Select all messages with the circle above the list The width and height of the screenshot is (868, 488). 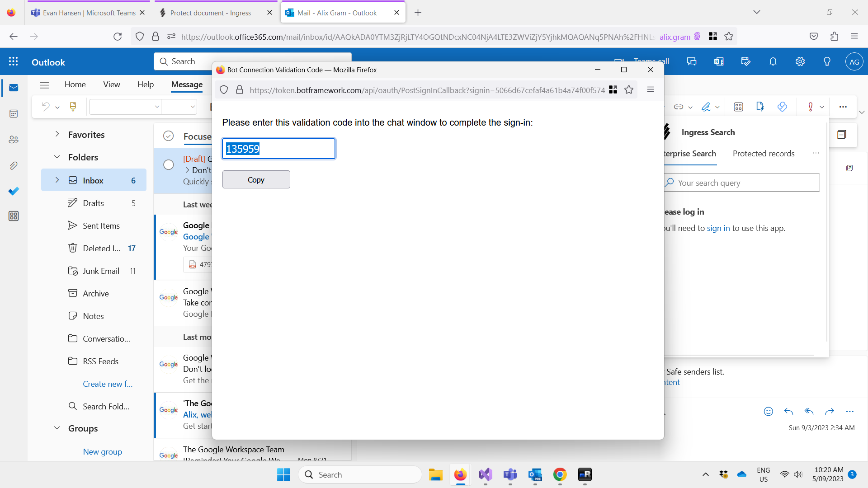pos(169,136)
